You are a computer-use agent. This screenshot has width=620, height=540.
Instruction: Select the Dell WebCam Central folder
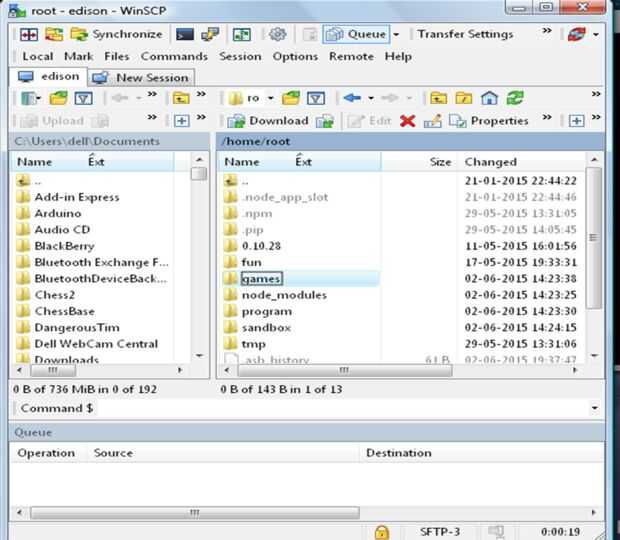(96, 344)
